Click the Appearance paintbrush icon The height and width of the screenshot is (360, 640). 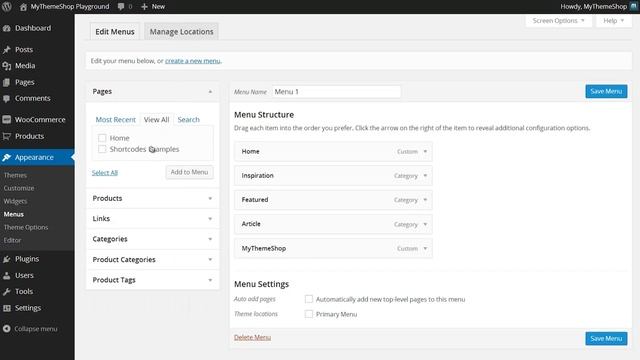7,158
